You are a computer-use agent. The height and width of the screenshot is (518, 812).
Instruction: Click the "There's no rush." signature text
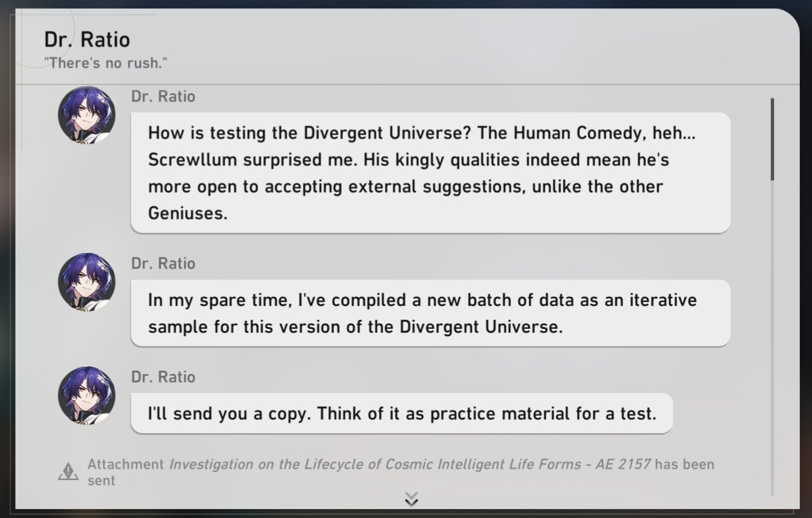pos(105,63)
